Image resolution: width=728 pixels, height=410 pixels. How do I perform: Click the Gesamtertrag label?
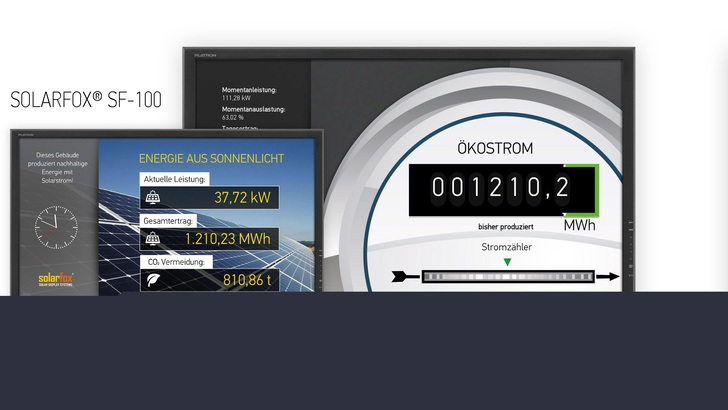[x=168, y=220]
